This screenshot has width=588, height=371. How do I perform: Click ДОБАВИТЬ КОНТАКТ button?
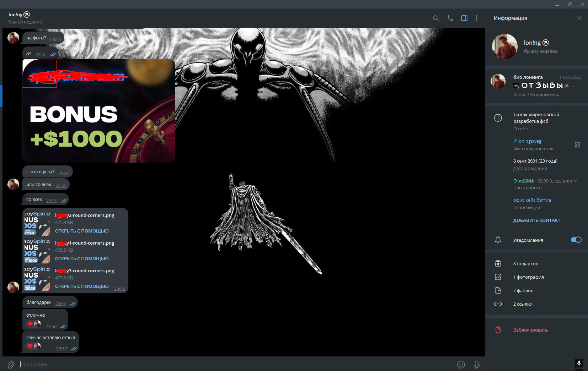[537, 220]
